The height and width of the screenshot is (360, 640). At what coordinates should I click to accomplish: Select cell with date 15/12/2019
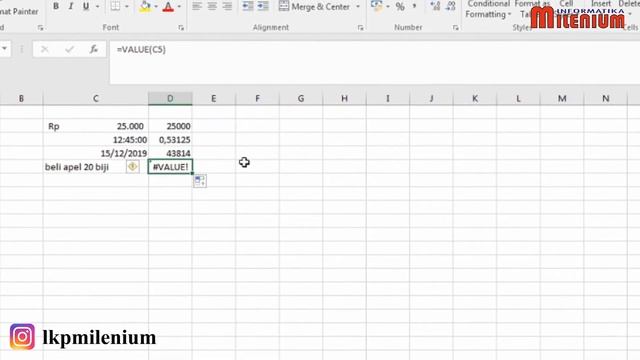coord(96,153)
